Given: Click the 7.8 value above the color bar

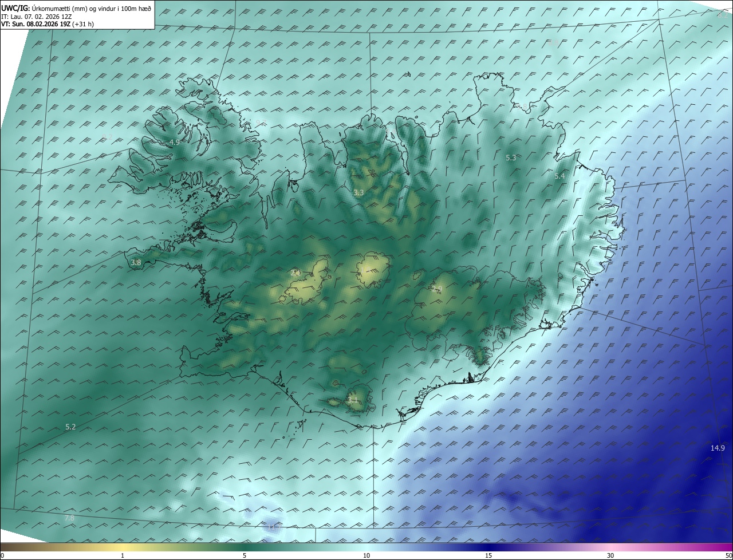Looking at the screenshot, I should 69,518.
